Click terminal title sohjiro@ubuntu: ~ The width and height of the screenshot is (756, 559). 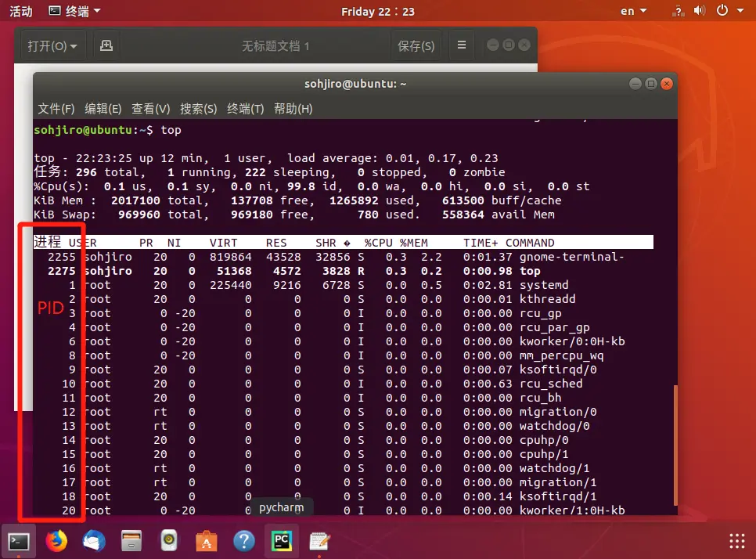(x=355, y=84)
